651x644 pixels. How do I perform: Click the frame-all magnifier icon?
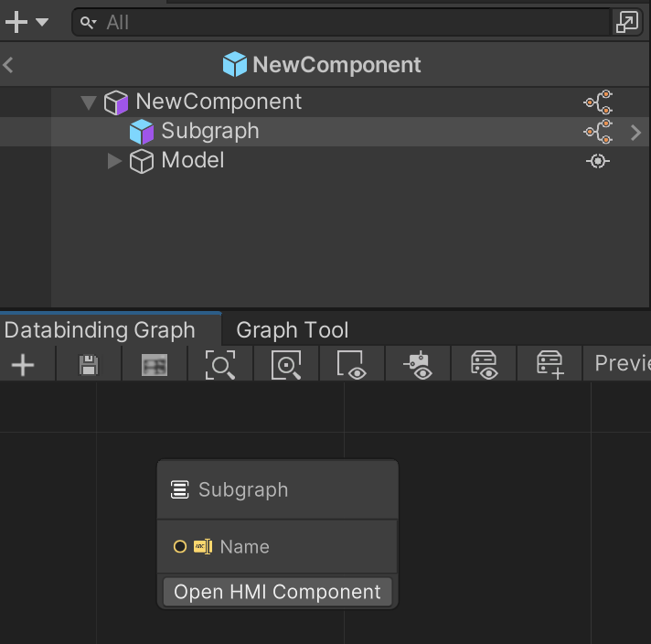[x=220, y=365]
